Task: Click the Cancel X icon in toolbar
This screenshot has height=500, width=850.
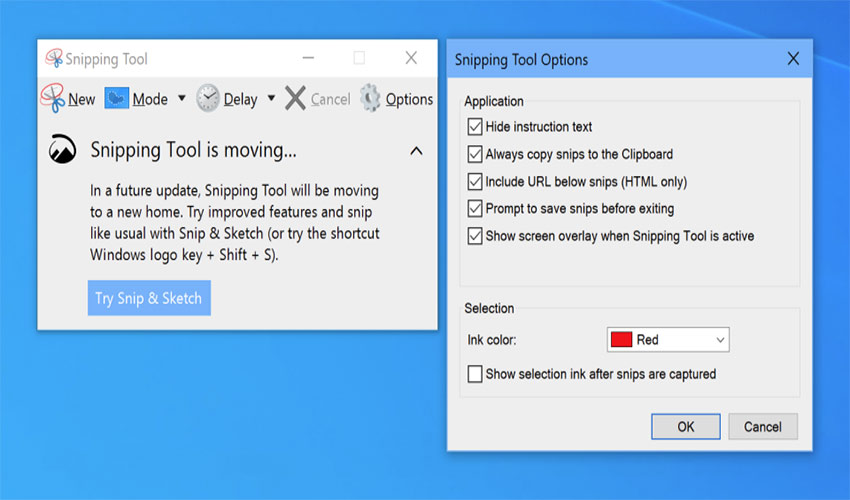Action: [x=295, y=98]
